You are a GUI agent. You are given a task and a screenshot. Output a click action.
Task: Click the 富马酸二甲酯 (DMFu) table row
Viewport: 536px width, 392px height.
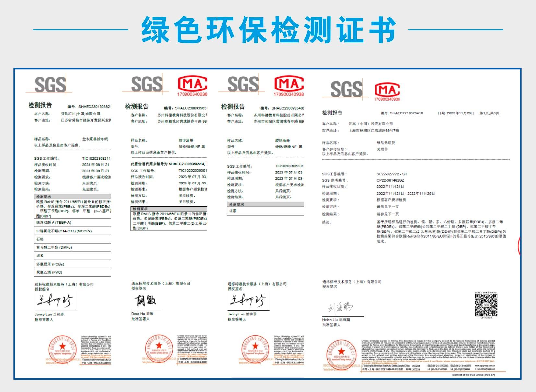click(72, 247)
